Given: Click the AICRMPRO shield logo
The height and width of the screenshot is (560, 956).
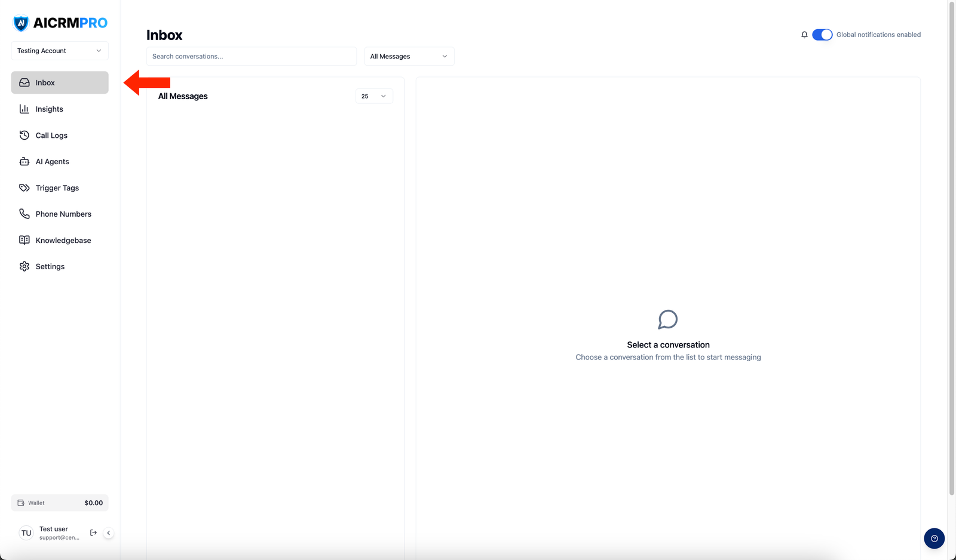Looking at the screenshot, I should (x=21, y=23).
